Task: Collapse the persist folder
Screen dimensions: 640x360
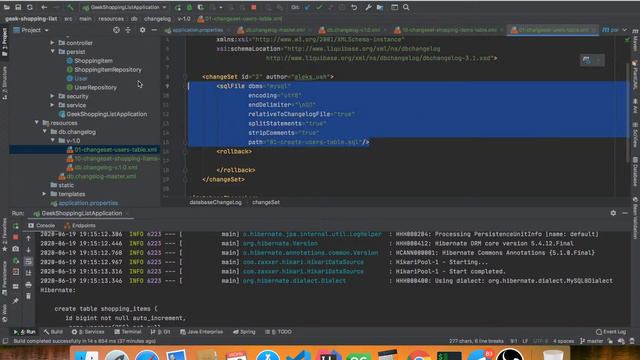Action: point(52,51)
